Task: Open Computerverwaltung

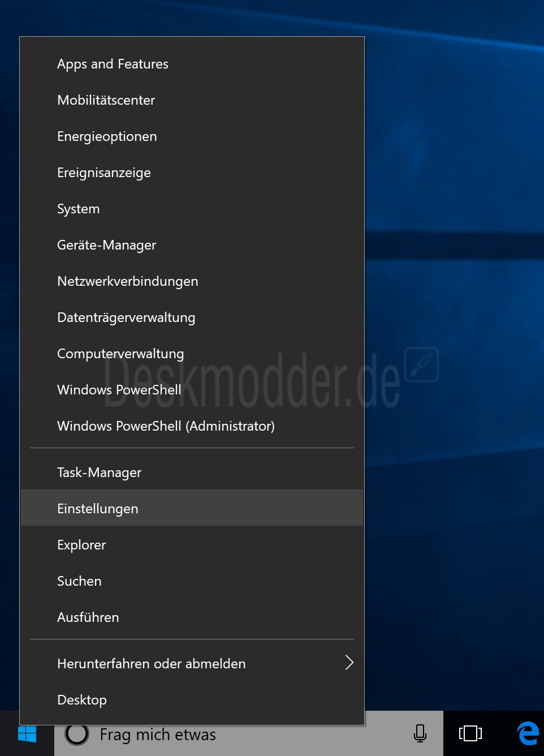Action: 192,354
